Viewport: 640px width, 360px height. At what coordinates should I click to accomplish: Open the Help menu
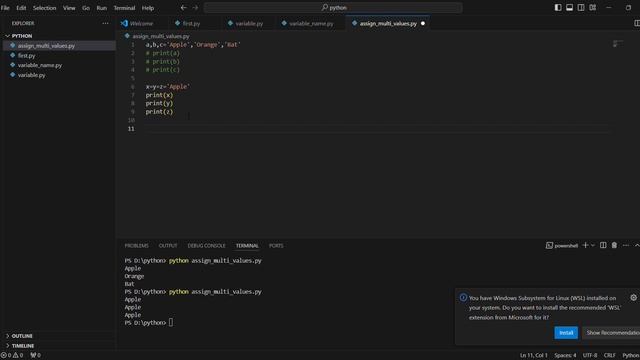[x=148, y=8]
